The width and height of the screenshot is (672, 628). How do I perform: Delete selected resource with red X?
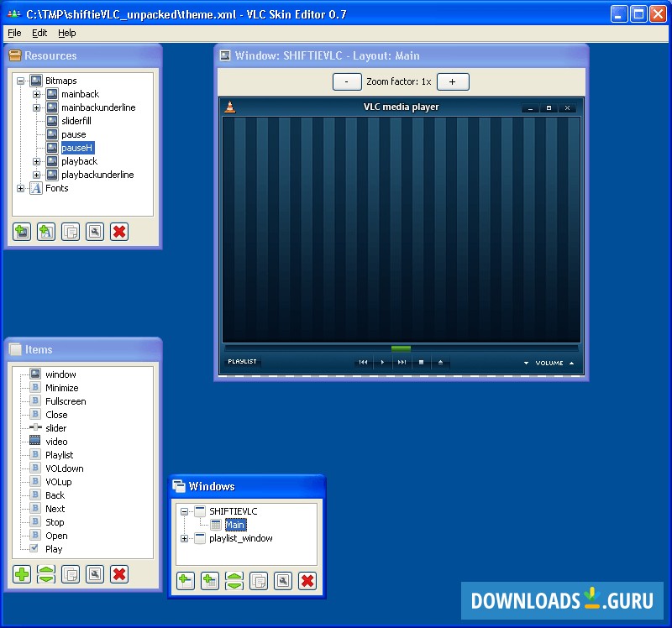(x=119, y=232)
